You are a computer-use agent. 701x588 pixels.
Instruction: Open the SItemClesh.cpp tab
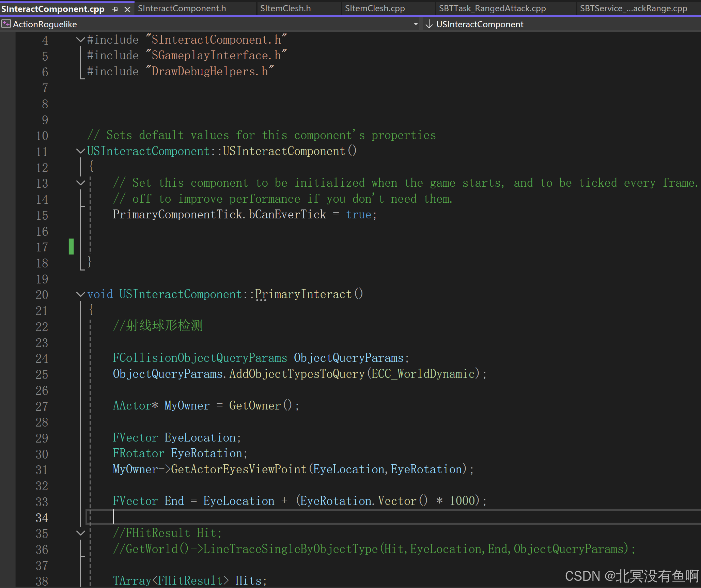point(375,9)
